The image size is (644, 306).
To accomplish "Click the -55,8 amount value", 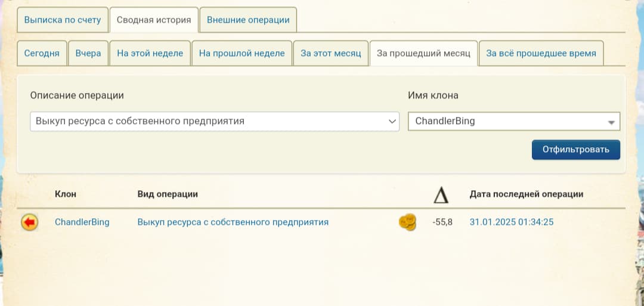I will [x=442, y=222].
